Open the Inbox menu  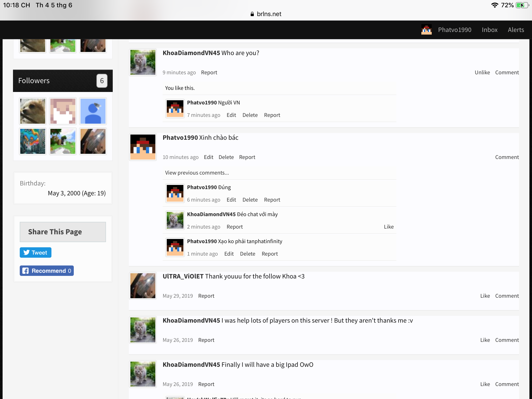tap(490, 30)
